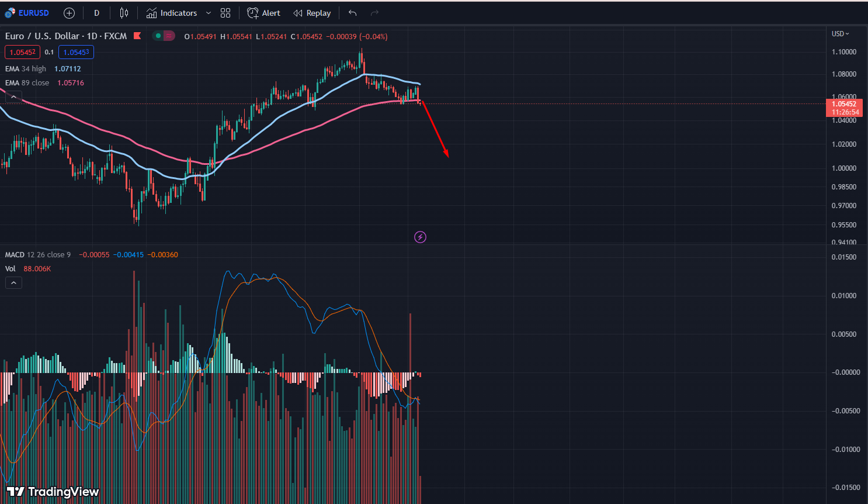868x504 pixels.
Task: Click the plus icon to compare symbols
Action: tap(69, 12)
